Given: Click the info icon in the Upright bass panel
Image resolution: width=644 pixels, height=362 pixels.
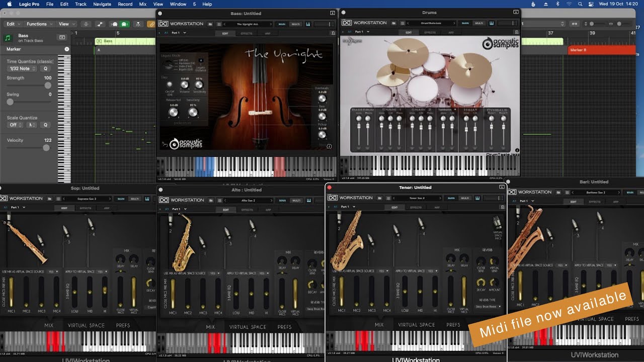Looking at the screenshot, I should 329,146.
